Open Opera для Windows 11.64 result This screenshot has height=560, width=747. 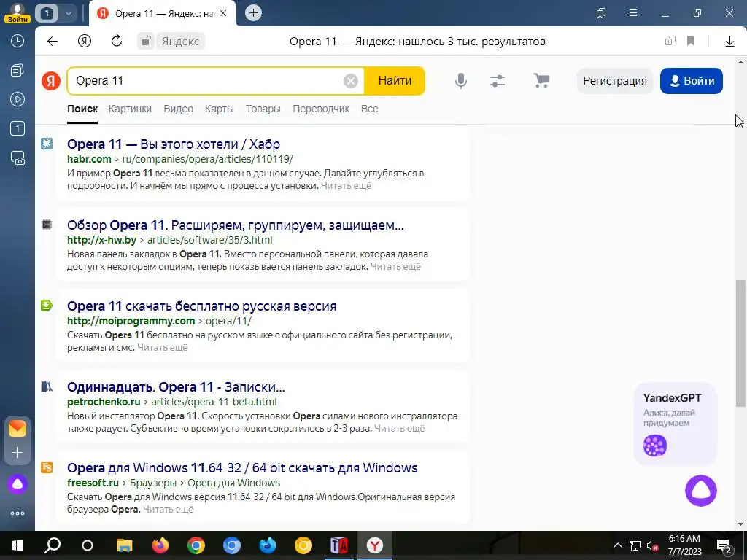pyautogui.click(x=242, y=467)
